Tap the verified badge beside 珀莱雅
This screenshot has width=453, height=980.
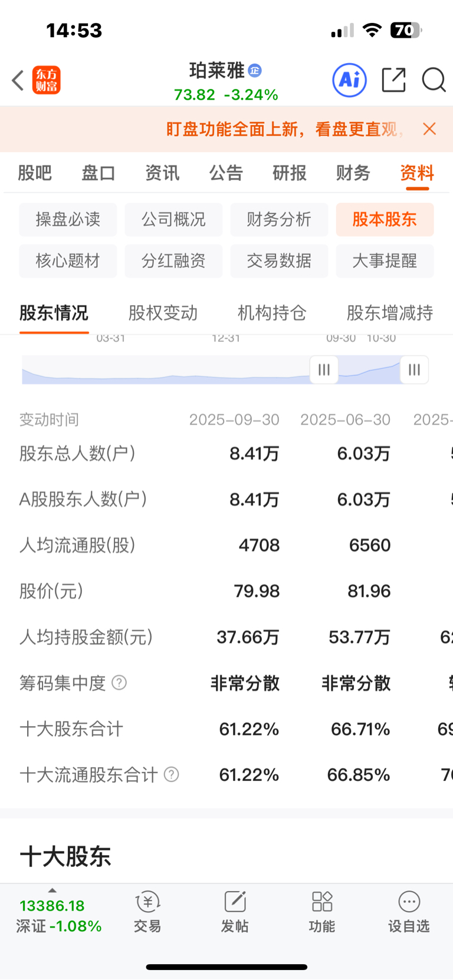(x=255, y=70)
